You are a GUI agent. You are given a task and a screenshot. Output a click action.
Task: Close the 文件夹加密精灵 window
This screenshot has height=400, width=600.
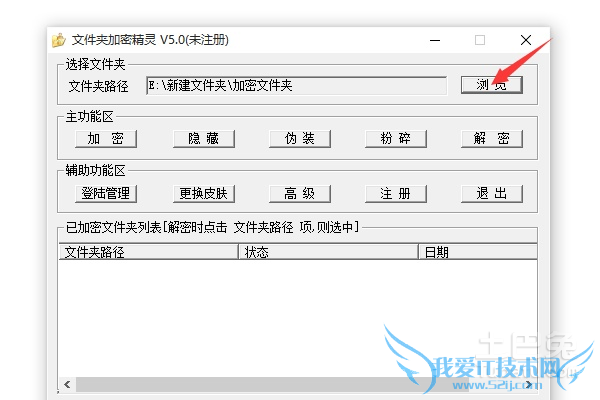pos(526,40)
